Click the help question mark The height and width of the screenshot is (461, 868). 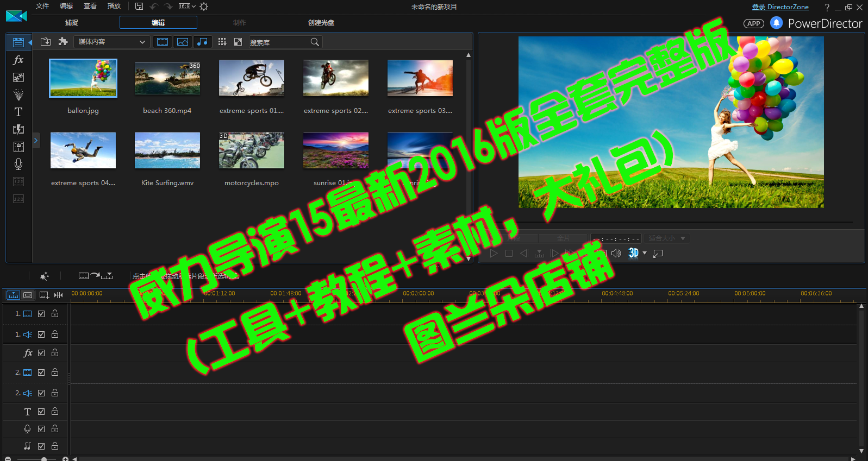(827, 7)
